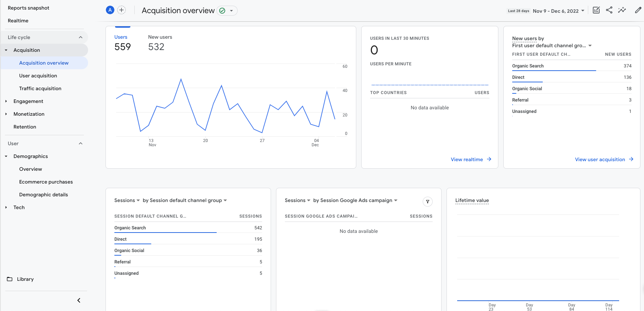
Task: Collapse the User section chevron
Action: click(x=81, y=143)
